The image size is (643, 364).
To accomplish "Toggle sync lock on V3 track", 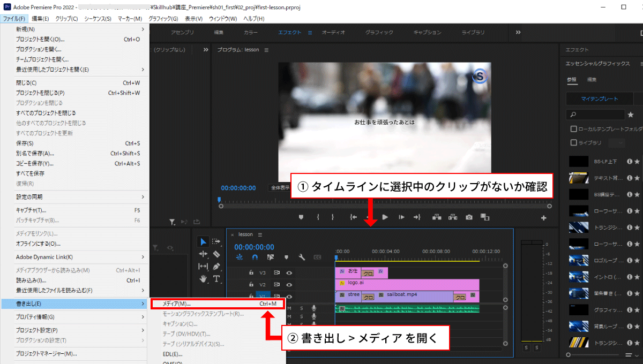I will (277, 272).
